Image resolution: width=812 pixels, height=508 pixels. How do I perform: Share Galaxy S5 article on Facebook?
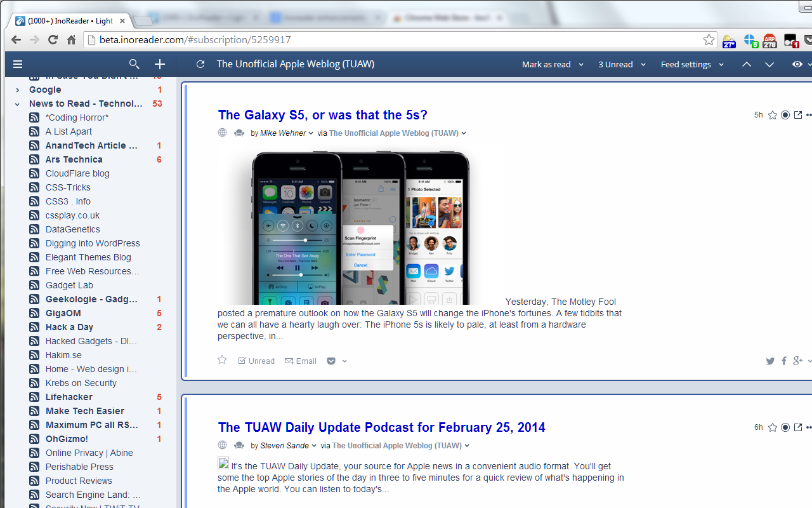coord(784,361)
